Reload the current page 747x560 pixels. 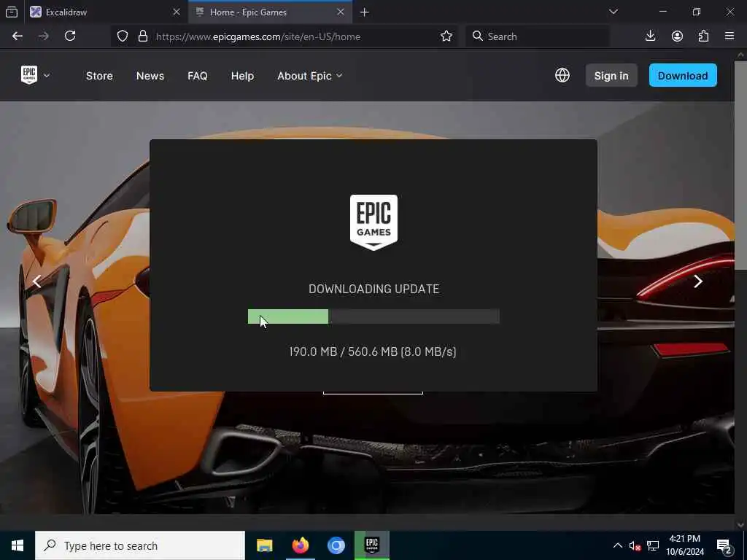[70, 36]
